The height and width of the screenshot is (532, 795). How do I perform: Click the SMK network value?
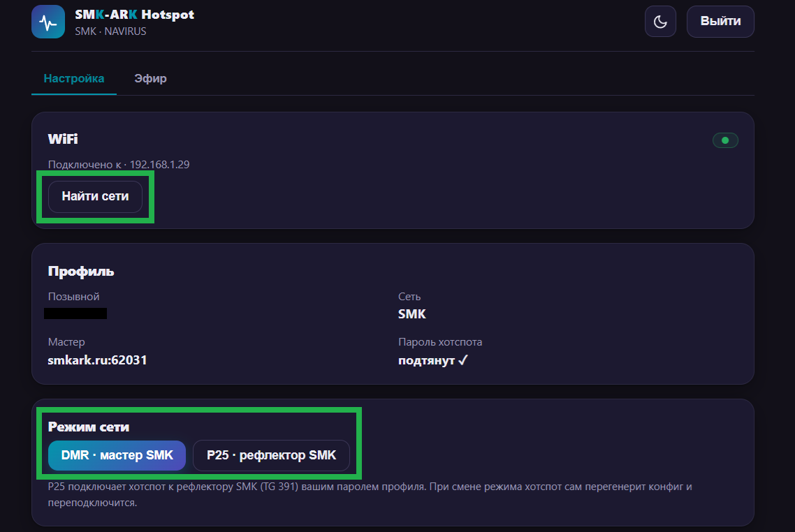[411, 314]
